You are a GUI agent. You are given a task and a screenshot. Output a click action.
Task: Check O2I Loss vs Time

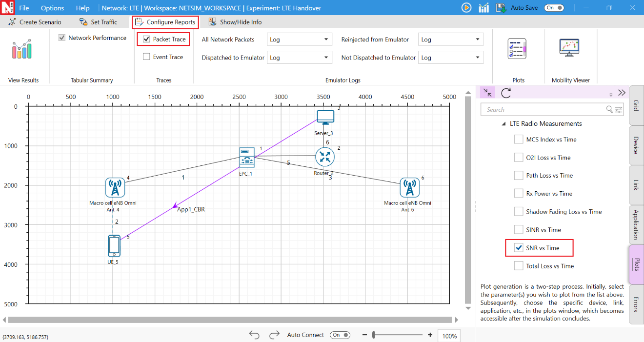[x=519, y=158]
